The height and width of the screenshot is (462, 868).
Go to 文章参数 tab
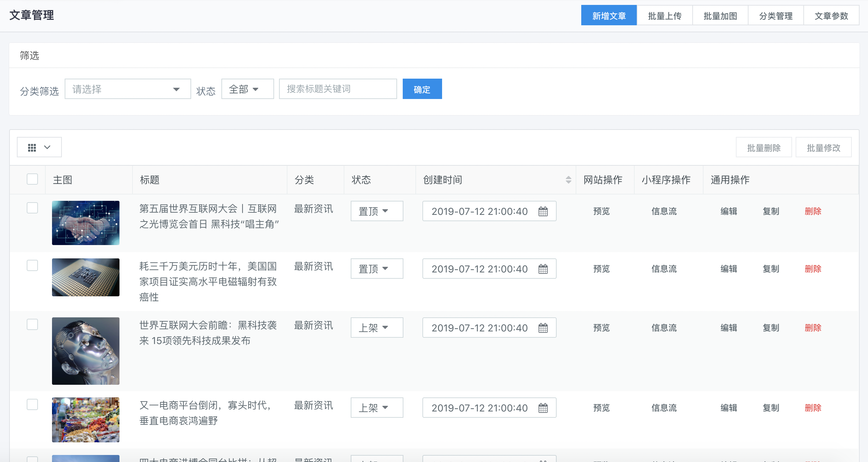tap(831, 15)
